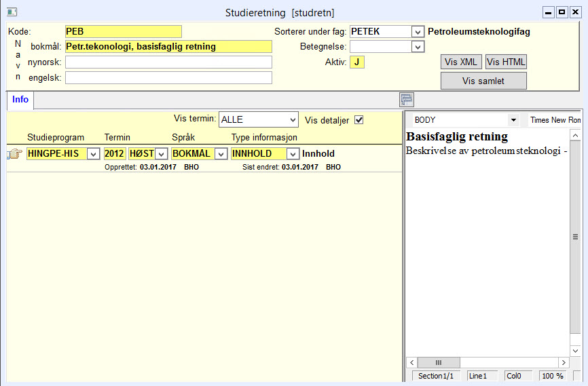Image resolution: width=588 pixels, height=386 pixels.
Task: Click the Termin column header
Action: (x=117, y=138)
